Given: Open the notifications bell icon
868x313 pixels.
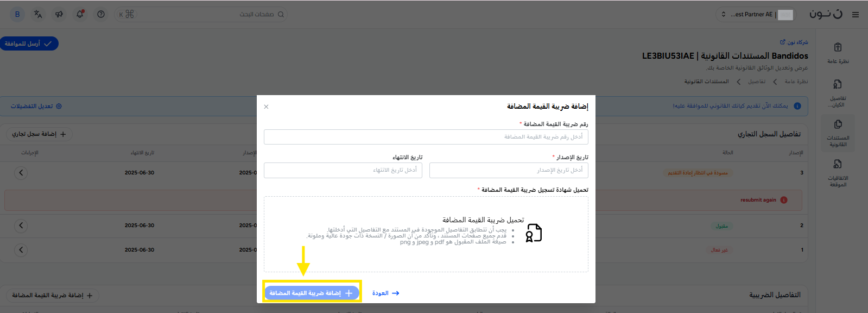Looking at the screenshot, I should coord(80,14).
